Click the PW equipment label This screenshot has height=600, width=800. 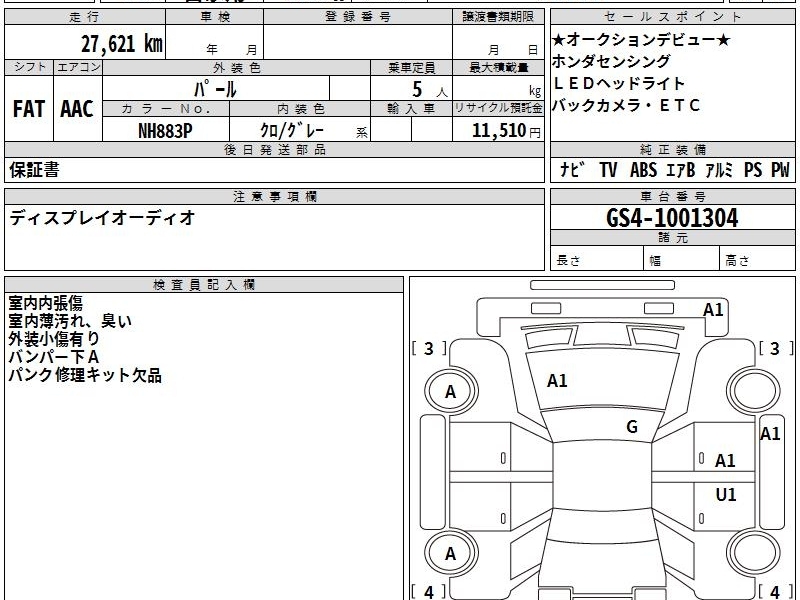[x=780, y=169]
